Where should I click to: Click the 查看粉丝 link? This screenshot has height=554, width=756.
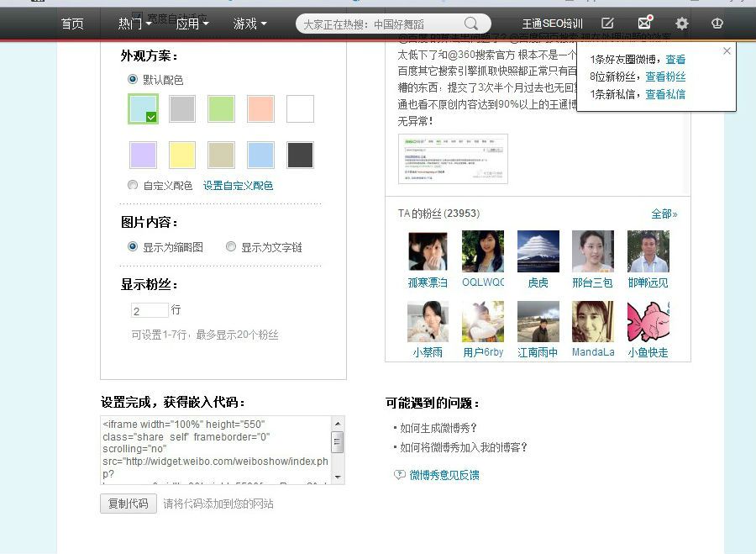coord(665,77)
